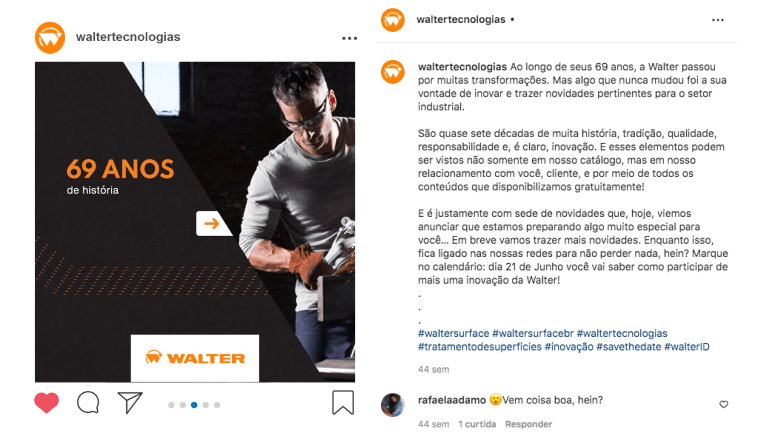View rafaelaadamo's profile picture
Screen dimensions: 757x447
click(x=393, y=405)
